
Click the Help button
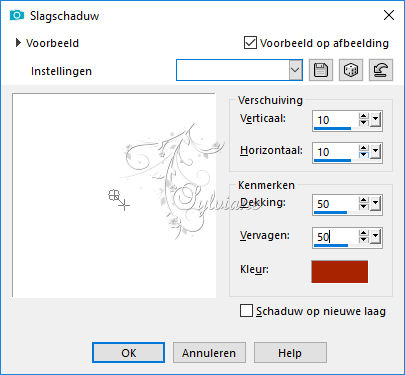point(290,353)
